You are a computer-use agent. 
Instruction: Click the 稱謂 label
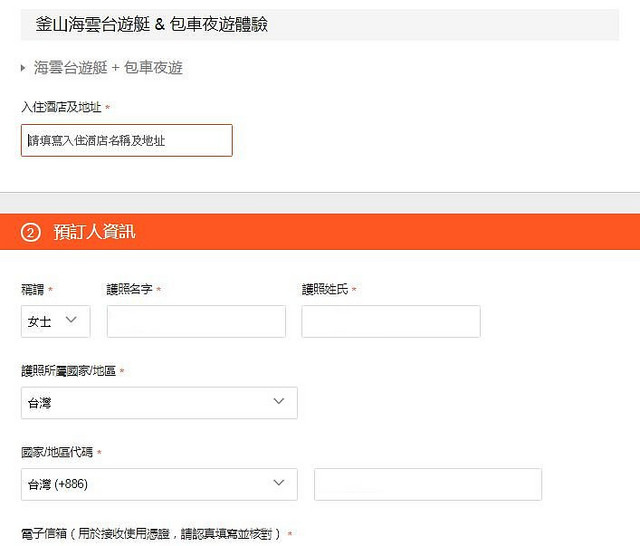(33, 289)
